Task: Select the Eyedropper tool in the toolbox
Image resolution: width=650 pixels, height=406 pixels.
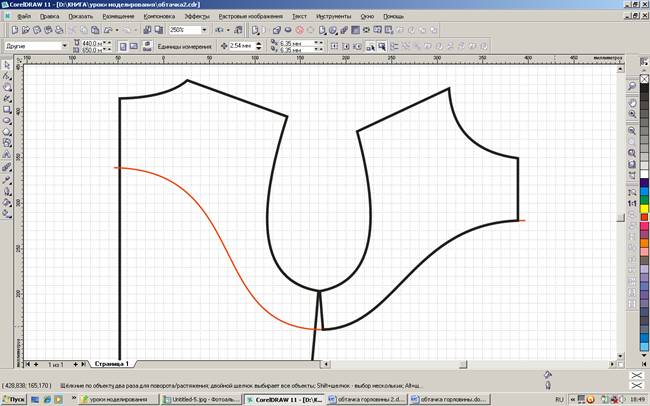Action: [7, 180]
